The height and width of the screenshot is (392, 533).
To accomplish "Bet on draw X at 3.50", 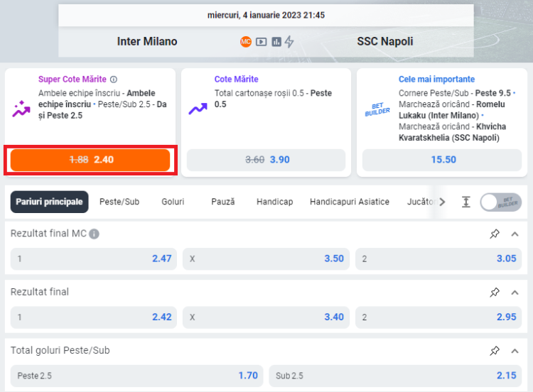I will click(x=266, y=258).
